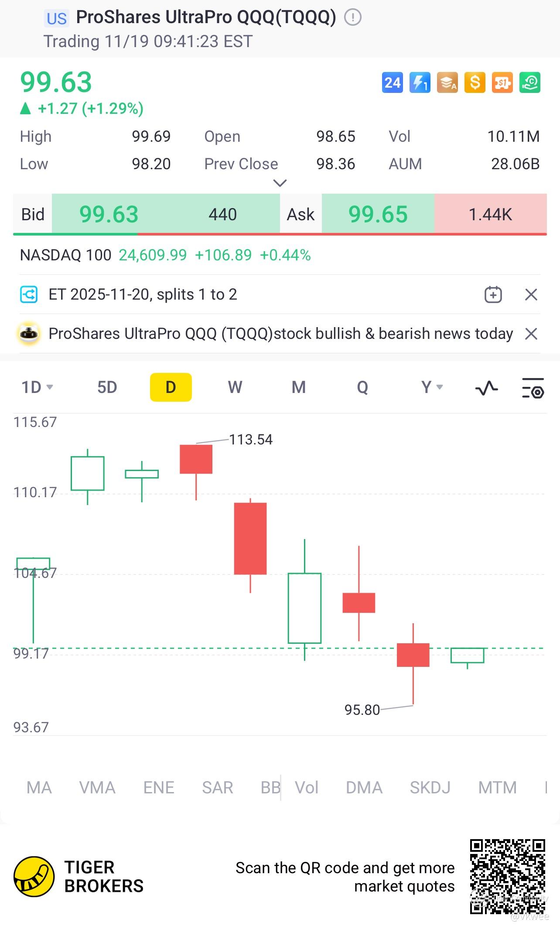Tap the $1 puzzle piece badge

(502, 82)
